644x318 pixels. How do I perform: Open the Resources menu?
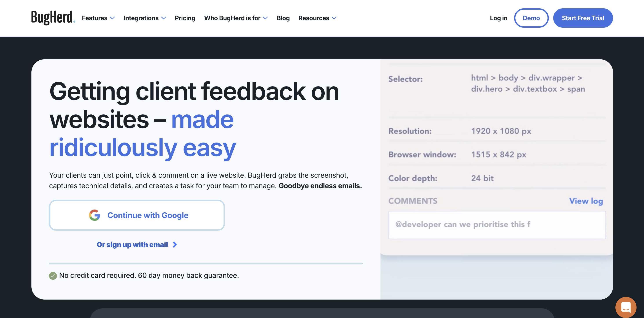point(318,18)
